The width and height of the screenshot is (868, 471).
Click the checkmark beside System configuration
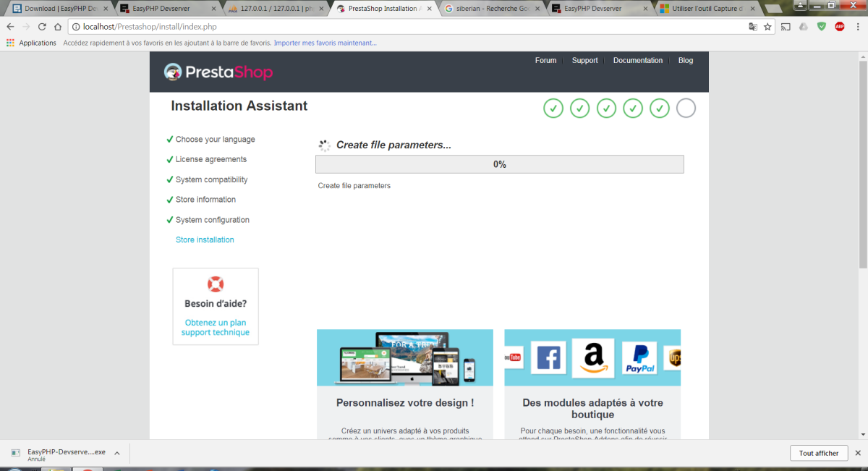click(x=169, y=220)
